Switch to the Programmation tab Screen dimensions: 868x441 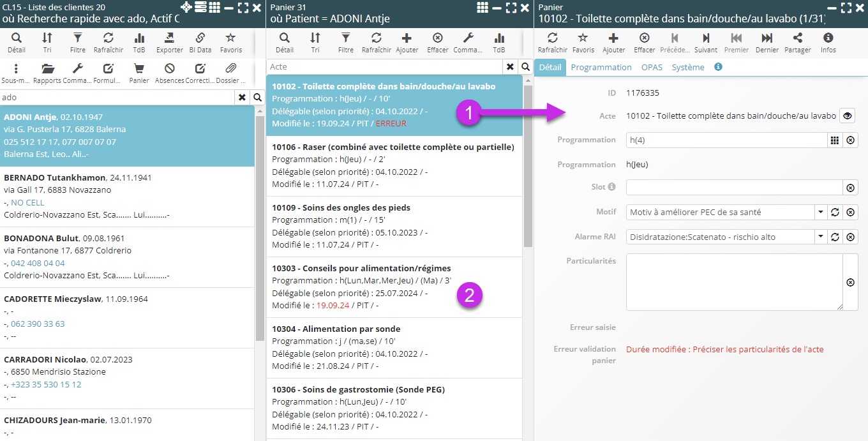click(x=601, y=67)
